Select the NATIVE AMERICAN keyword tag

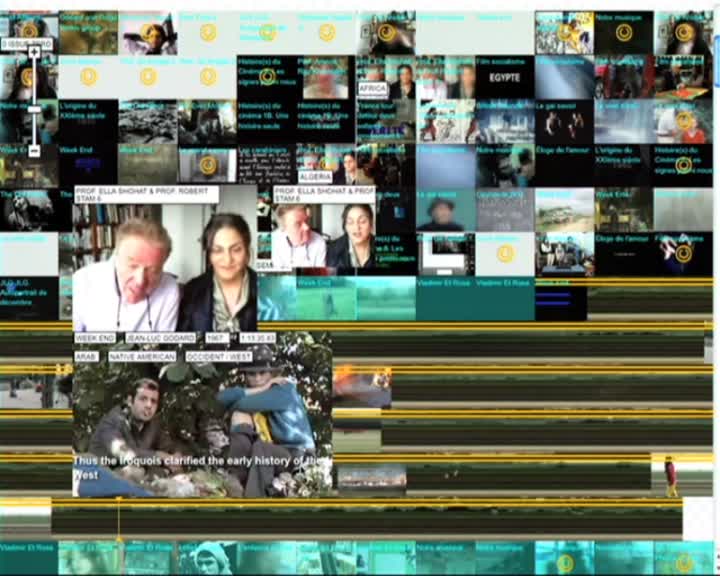[x=141, y=356]
